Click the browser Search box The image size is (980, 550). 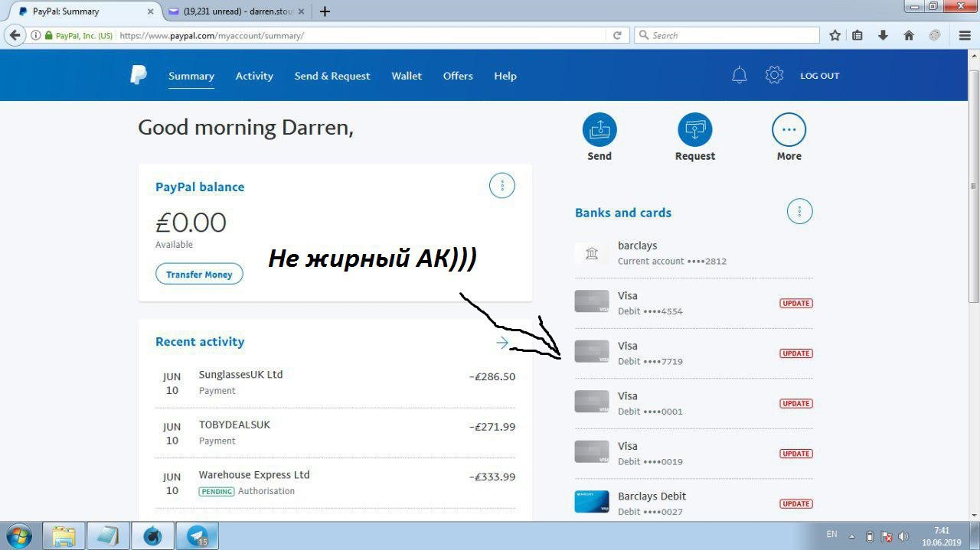pyautogui.click(x=727, y=35)
